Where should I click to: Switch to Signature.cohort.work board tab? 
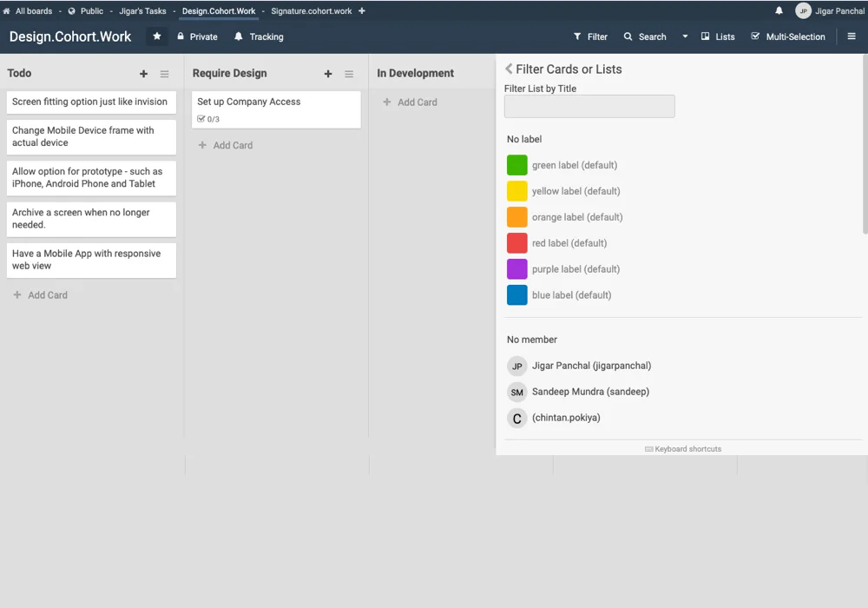coord(311,11)
